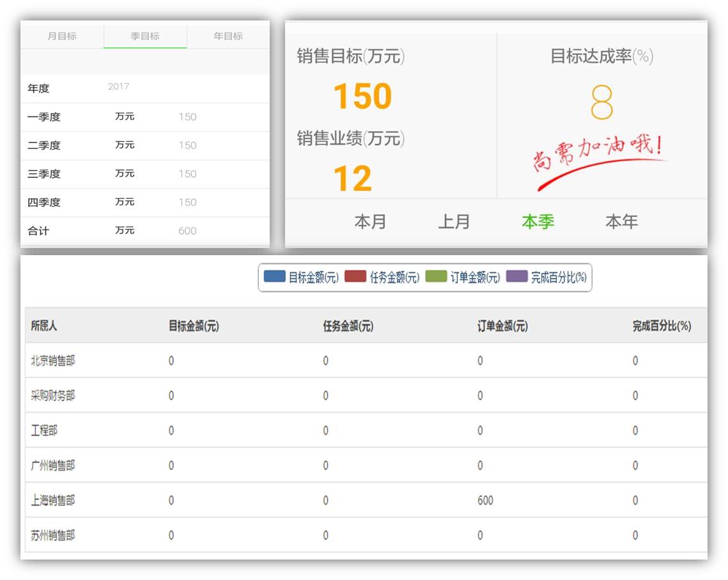
Task: Switch to 上月 period view
Action: [454, 222]
